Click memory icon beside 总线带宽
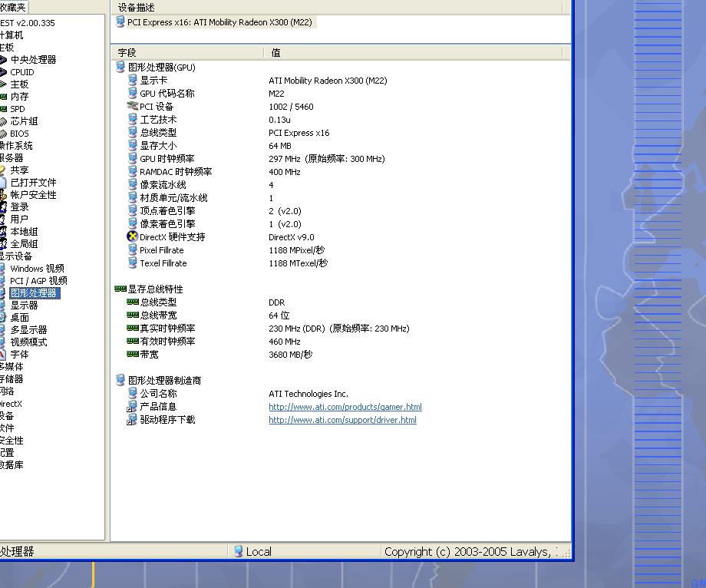This screenshot has height=588, width=706. point(132,315)
